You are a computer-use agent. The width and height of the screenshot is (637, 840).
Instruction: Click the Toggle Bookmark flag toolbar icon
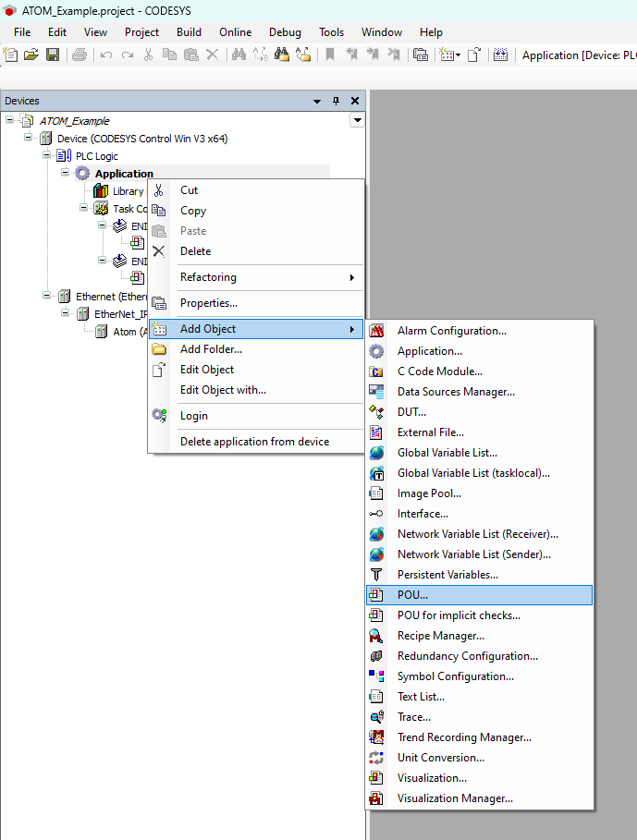330,55
